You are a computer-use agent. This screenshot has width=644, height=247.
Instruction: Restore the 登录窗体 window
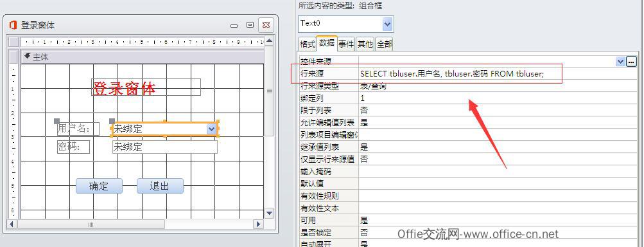click(x=250, y=25)
